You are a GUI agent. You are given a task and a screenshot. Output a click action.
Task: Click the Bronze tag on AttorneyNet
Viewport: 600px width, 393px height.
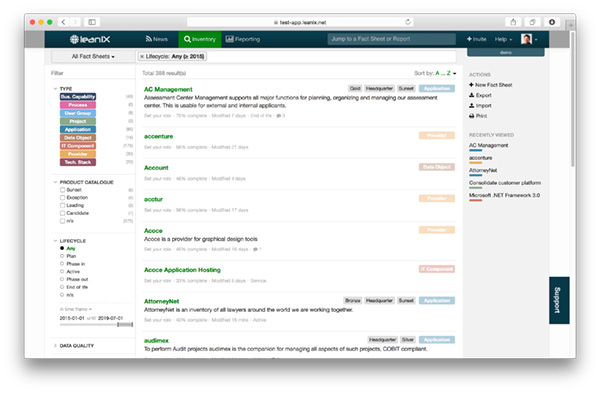coord(352,301)
